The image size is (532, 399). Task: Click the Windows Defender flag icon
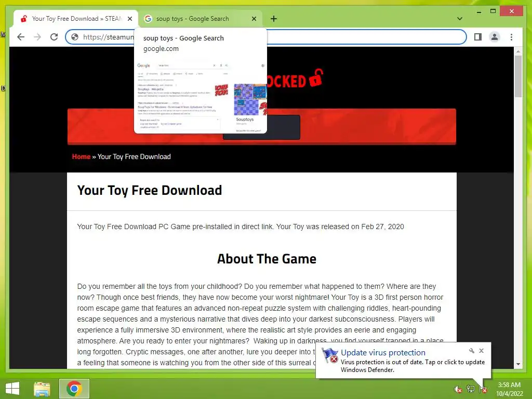(x=330, y=355)
